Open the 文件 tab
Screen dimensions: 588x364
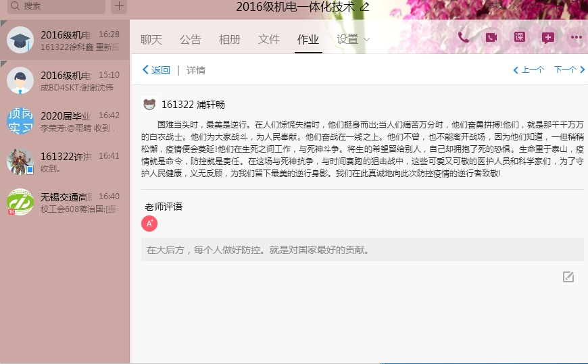tap(269, 39)
